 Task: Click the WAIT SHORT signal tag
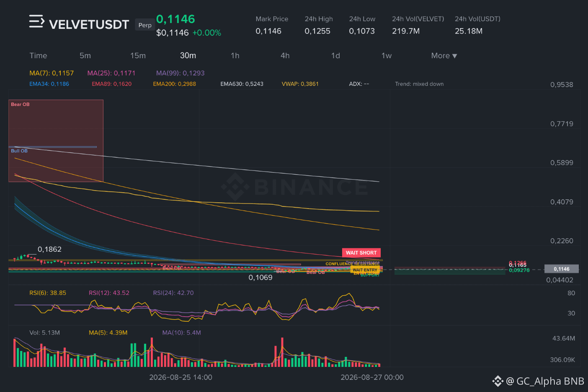click(361, 253)
